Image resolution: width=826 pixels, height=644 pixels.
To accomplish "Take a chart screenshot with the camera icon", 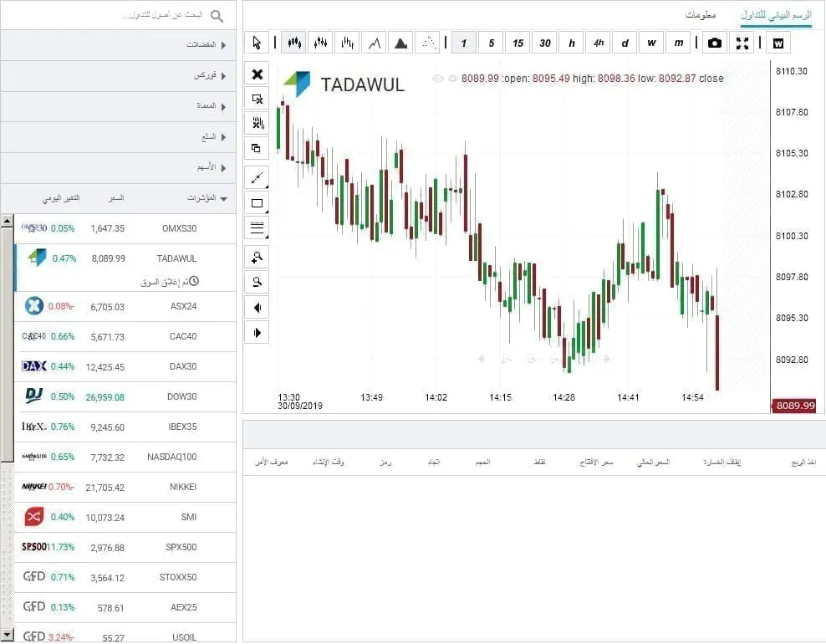I will point(715,41).
